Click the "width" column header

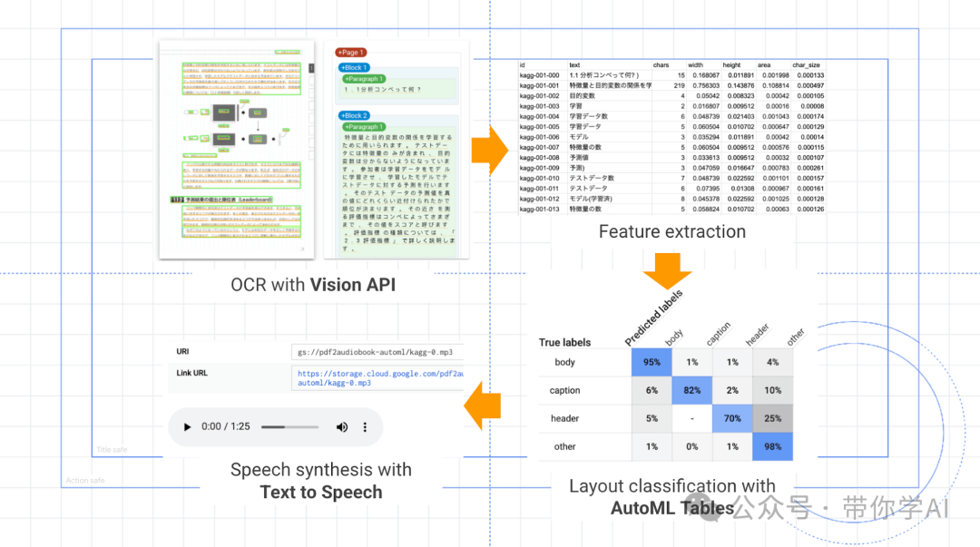point(695,65)
